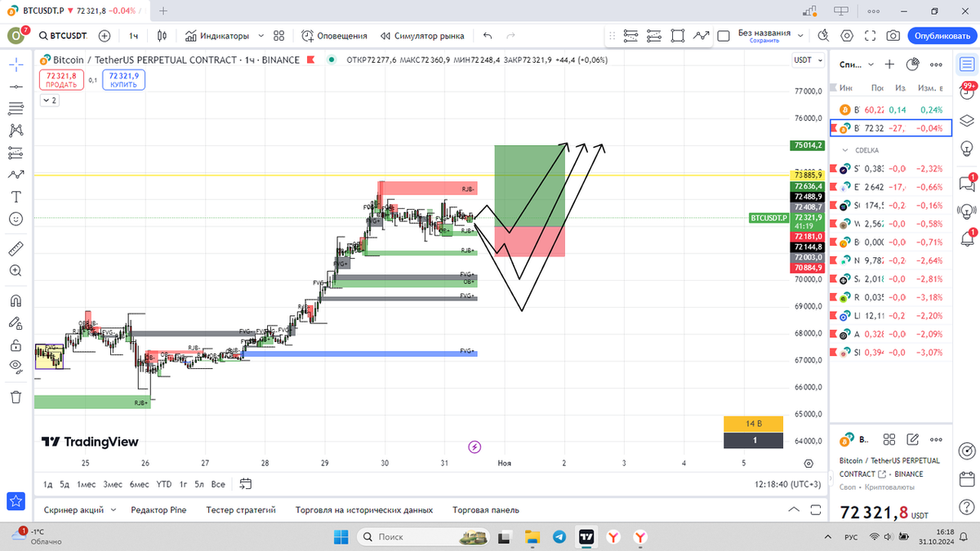This screenshot has width=980, height=551.
Task: Expand watchlist name Спи... dropdown
Action: [x=857, y=64]
